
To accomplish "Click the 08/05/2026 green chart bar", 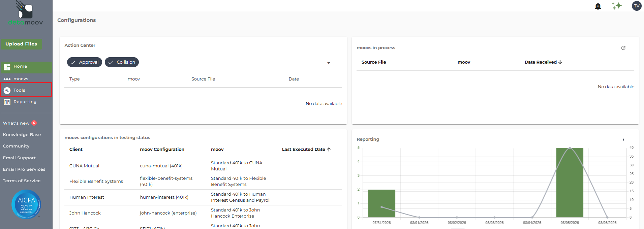I will tap(570, 183).
